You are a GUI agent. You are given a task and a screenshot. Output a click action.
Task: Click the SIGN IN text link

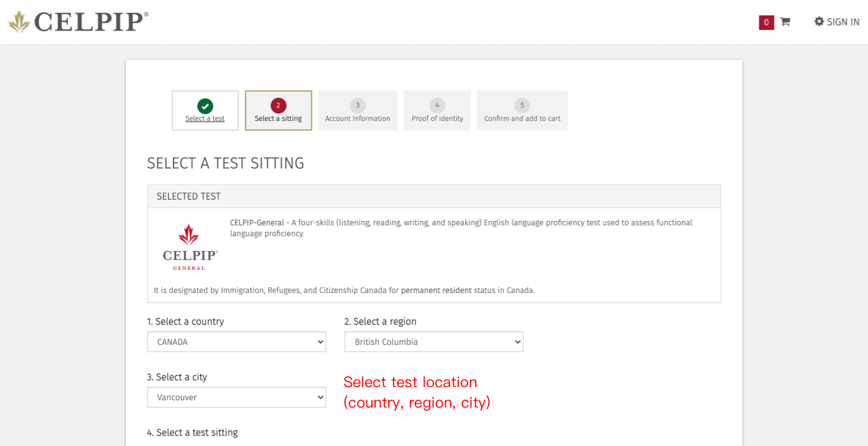coord(843,22)
